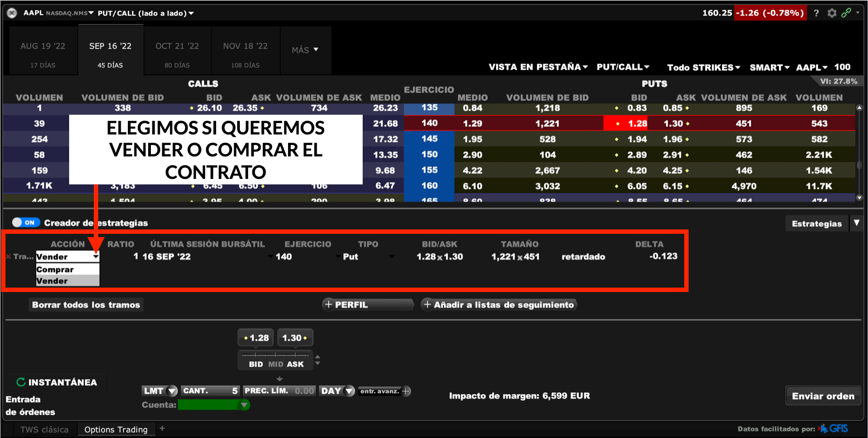
Task: Open the VISTA EN PESTAÑA dropdown
Action: [x=538, y=67]
